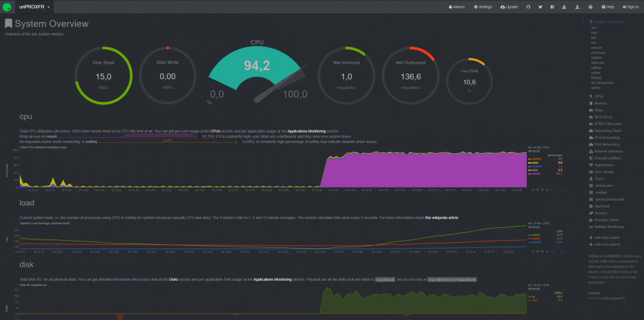Open the Facebook icon link

(553, 7)
